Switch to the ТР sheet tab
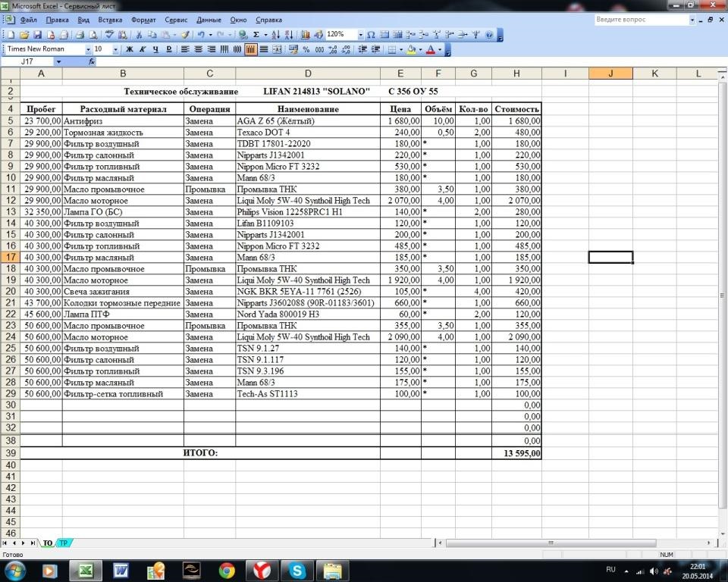This screenshot has height=582, width=728. [64, 543]
